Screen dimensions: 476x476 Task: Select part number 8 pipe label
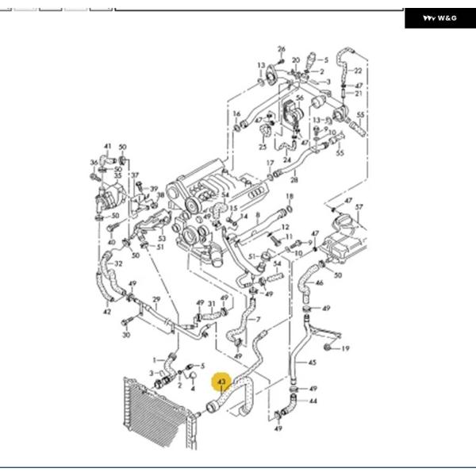coord(258,215)
